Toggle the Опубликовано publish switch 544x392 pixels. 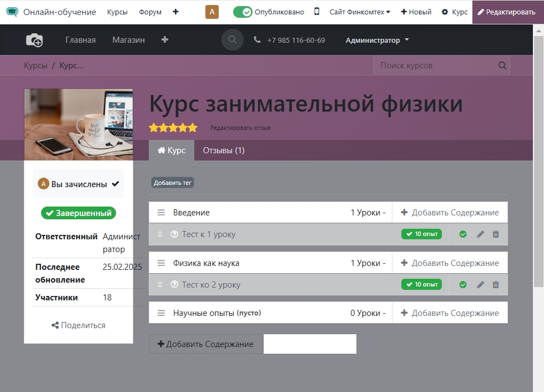(243, 12)
